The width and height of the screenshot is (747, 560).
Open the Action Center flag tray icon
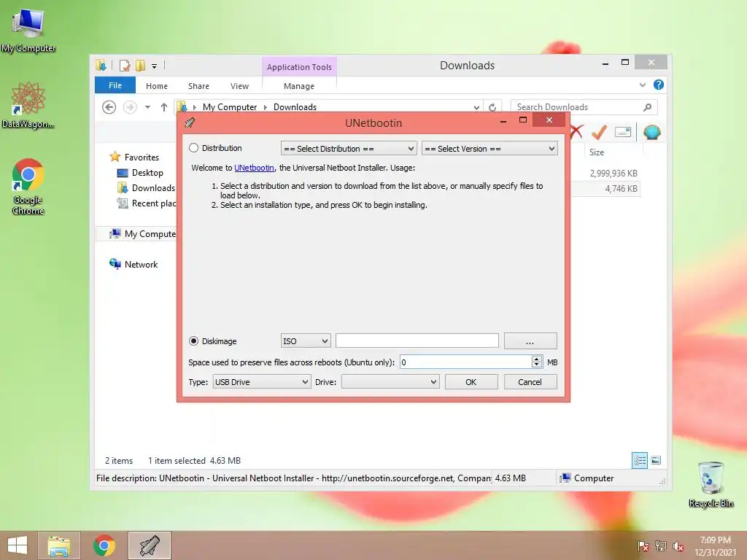(643, 545)
